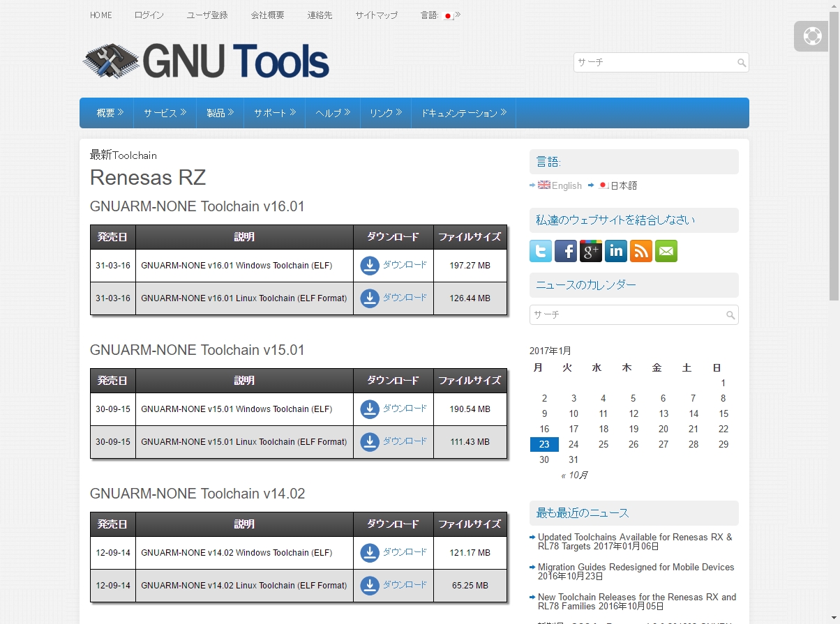Switch language to 日本語

point(624,185)
